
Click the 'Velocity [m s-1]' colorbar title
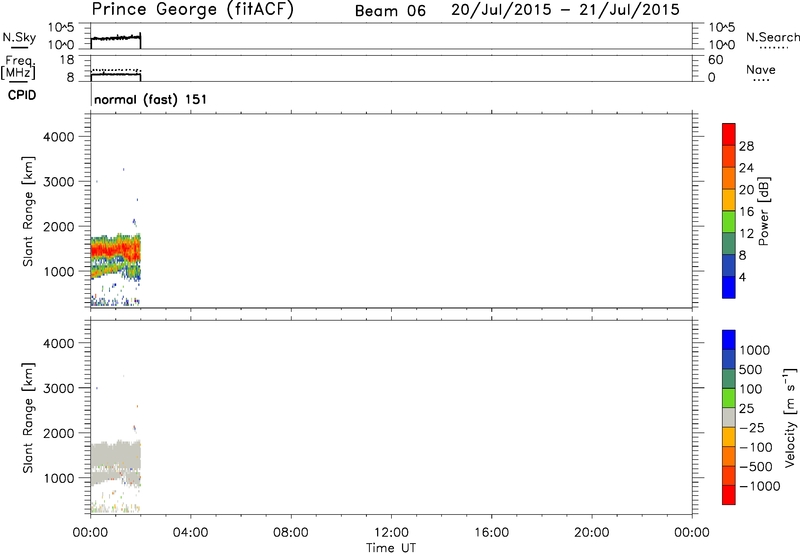[x=790, y=417]
